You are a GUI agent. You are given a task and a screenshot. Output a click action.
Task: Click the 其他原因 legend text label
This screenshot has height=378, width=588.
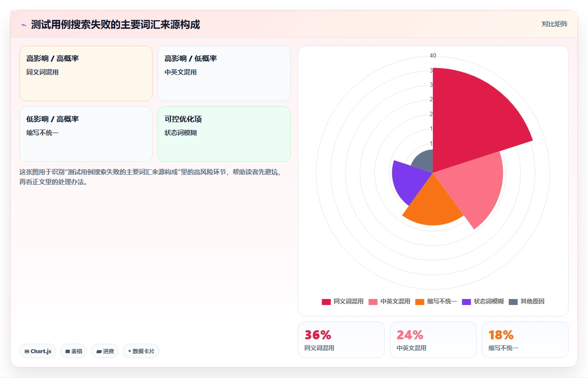532,302
